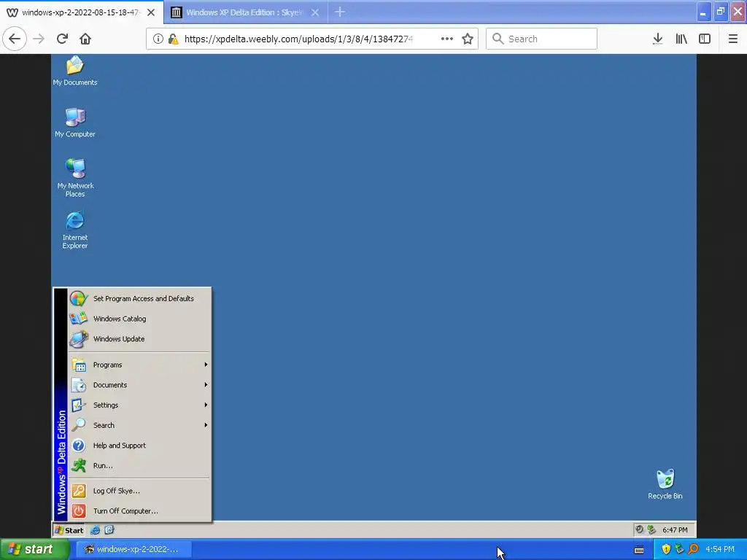Screen dimensions: 747x560
Task: Click the outer clock 4:54 PM
Action: [x=720, y=550]
